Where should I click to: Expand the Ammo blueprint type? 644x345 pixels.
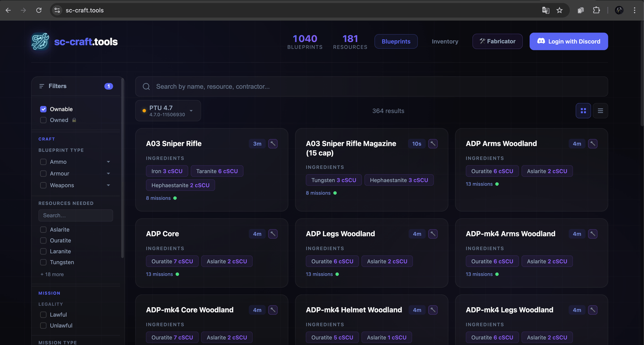point(108,162)
